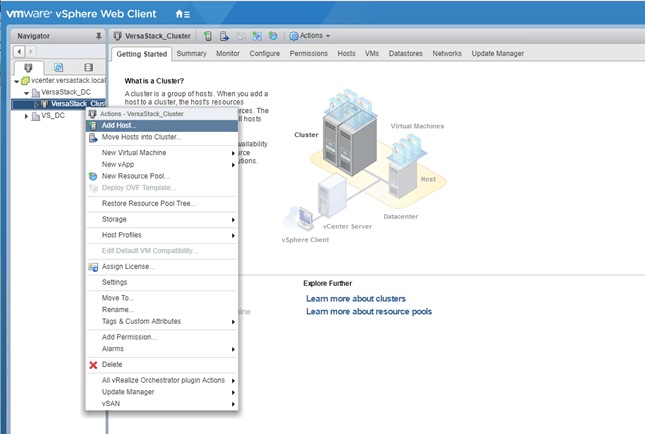The image size is (645, 434).
Task: Open the Configure tab
Action: click(264, 53)
